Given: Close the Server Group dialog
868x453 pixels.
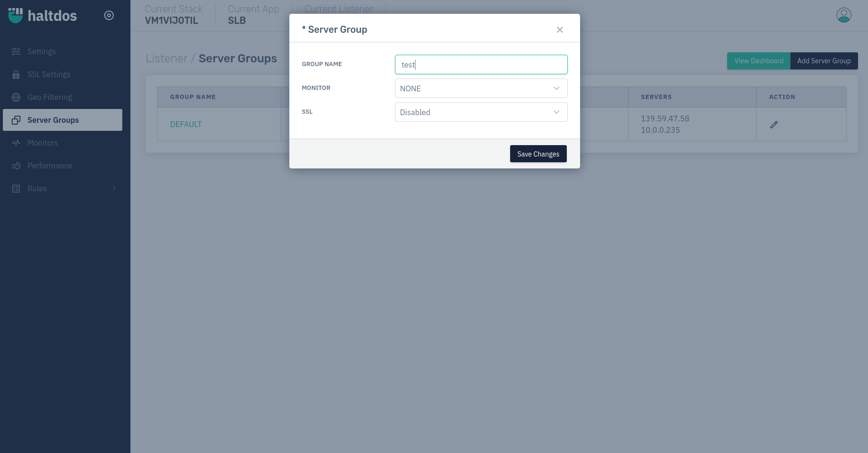Looking at the screenshot, I should (560, 30).
